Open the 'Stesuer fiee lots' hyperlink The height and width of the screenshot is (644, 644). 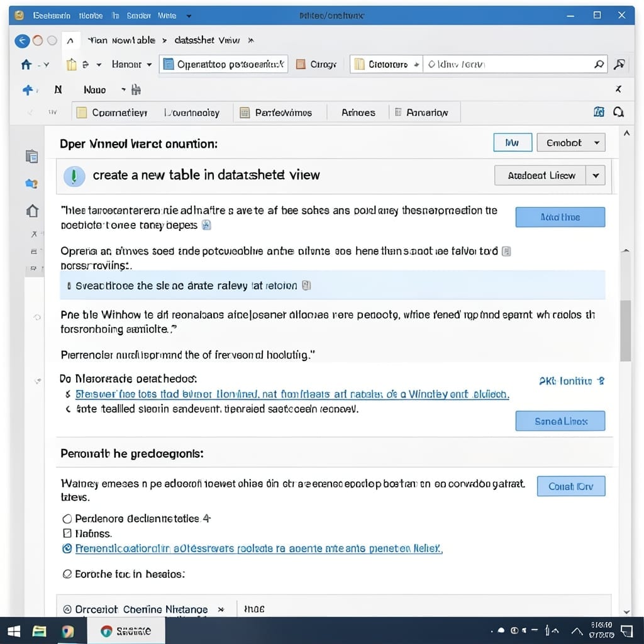coord(292,394)
